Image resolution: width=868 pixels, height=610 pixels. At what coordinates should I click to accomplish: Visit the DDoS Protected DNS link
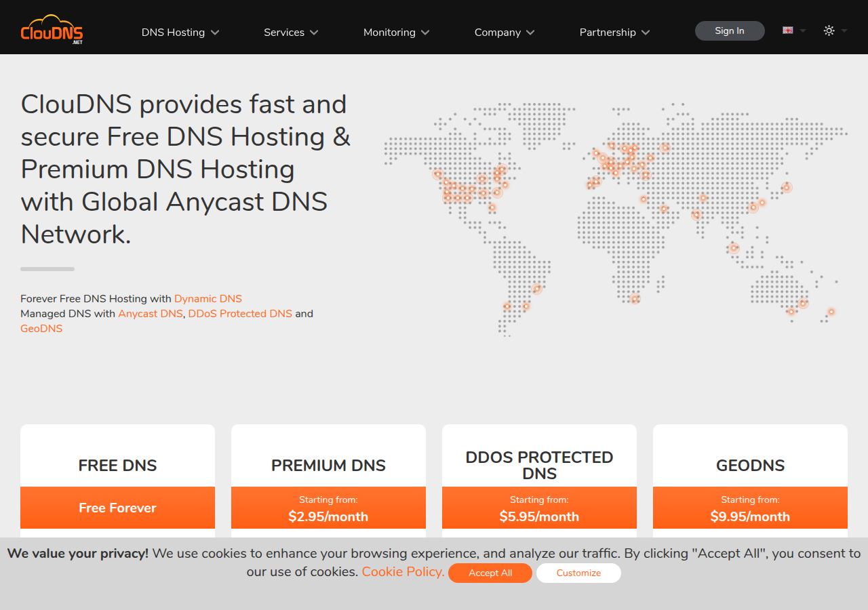coord(240,314)
